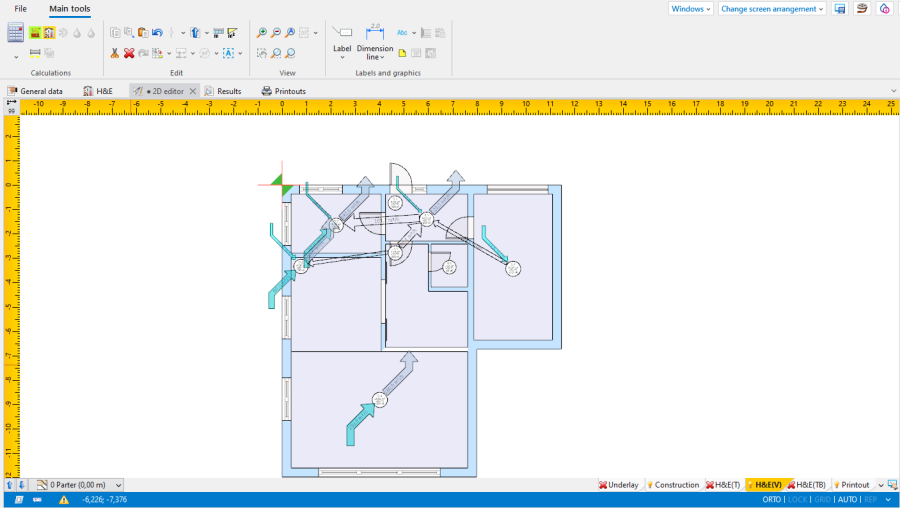Toggle ORTO mode in status bar

pyautogui.click(x=771, y=499)
